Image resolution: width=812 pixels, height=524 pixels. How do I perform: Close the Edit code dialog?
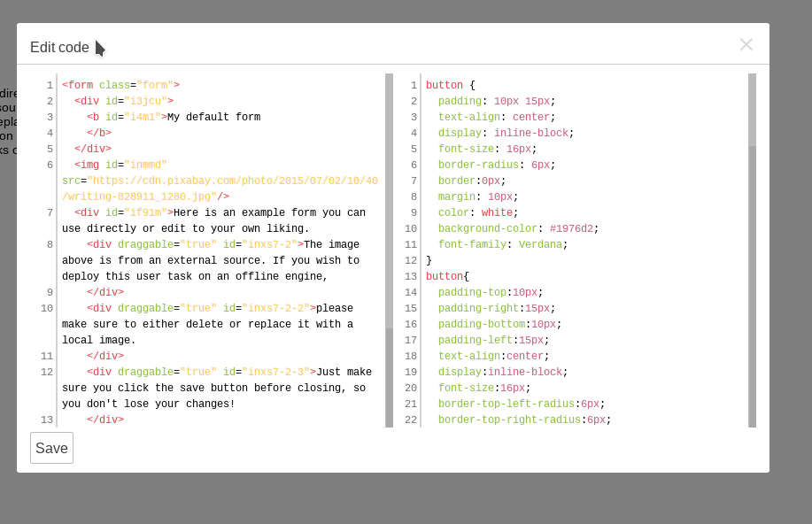click(x=746, y=44)
